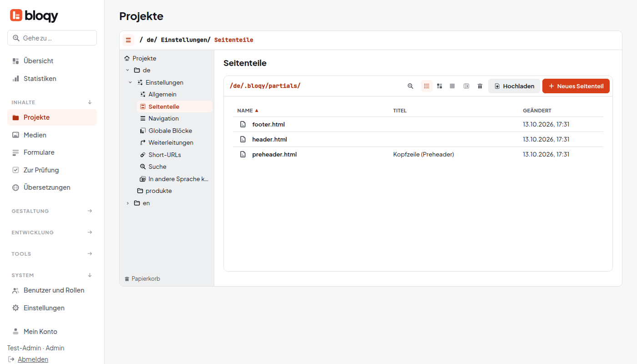Open header.html file
The image size is (637, 364).
pos(270,139)
